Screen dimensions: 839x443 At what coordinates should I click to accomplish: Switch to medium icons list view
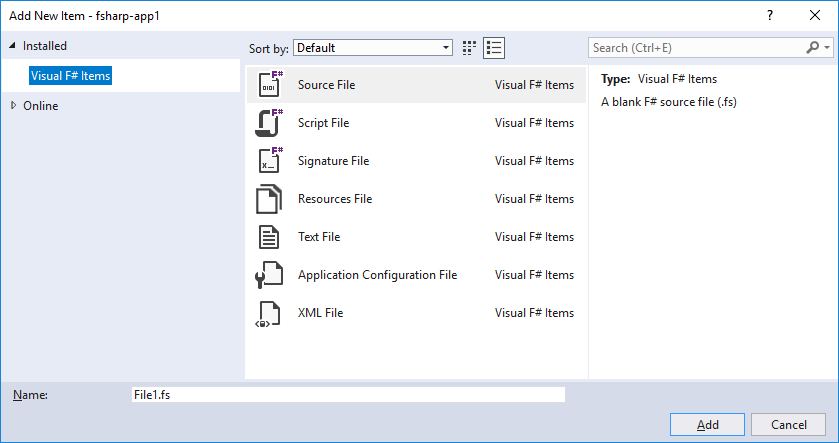point(493,47)
